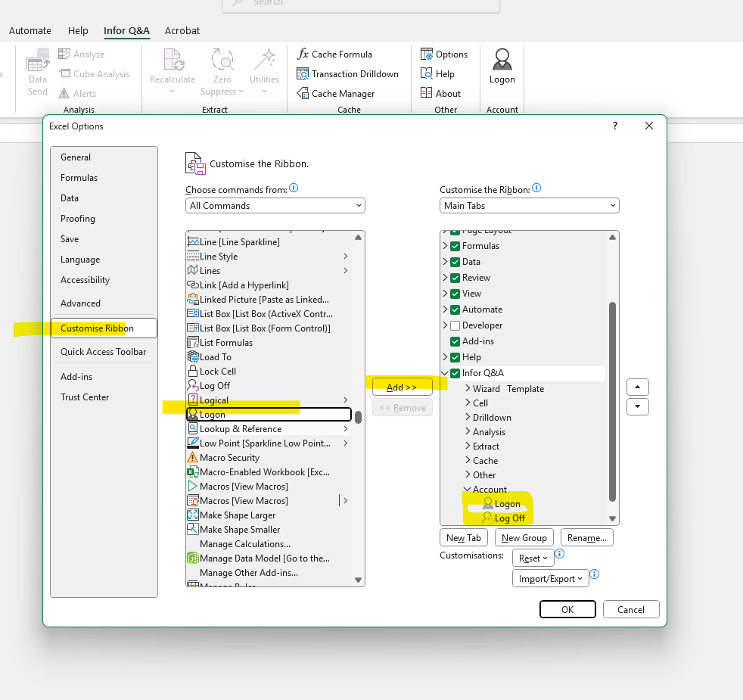Select Macro Security command

tap(268, 457)
